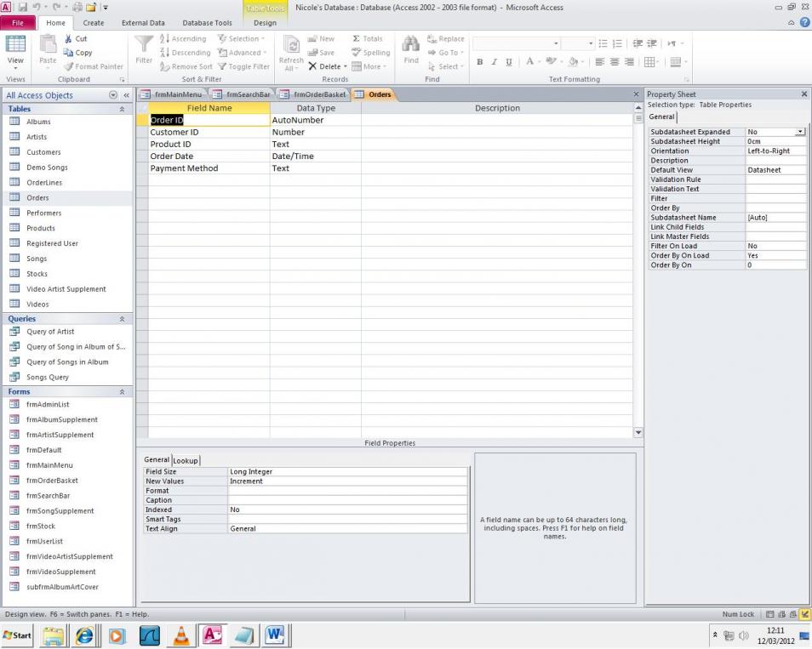Click the Windows Start button

[x=17, y=635]
